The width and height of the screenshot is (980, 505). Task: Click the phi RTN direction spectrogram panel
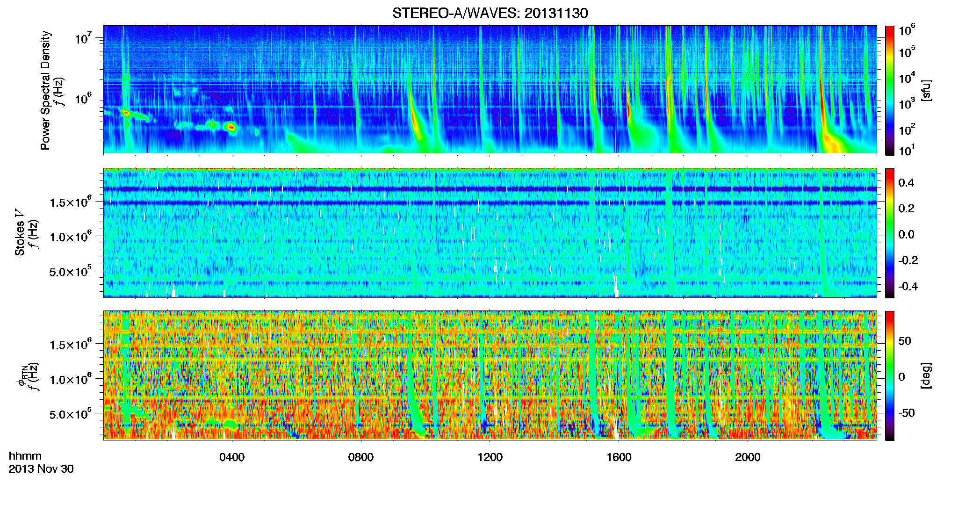490,375
